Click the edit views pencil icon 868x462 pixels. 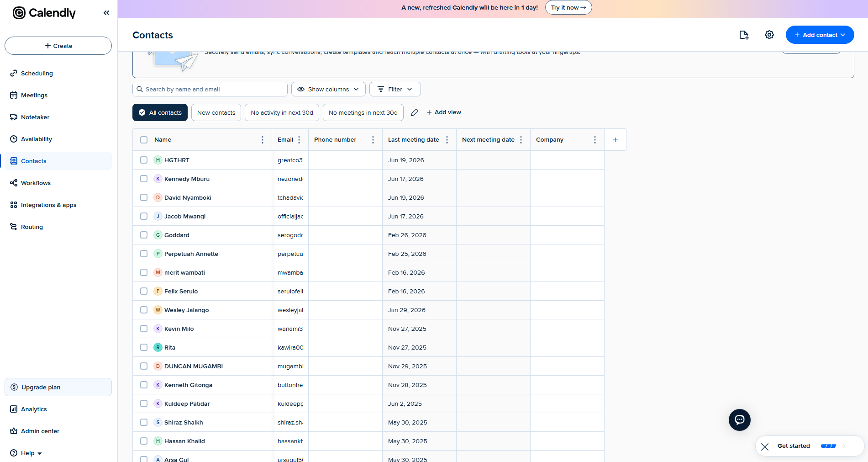click(x=415, y=112)
